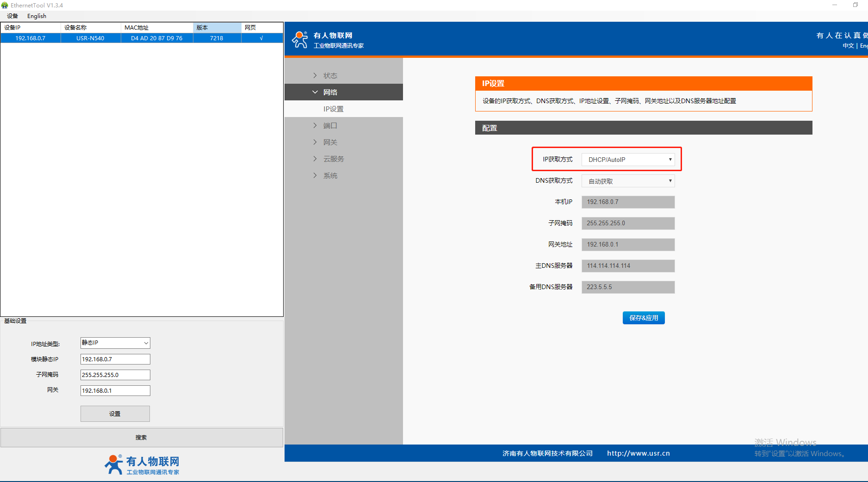Click the 模块静态IP input field
This screenshot has width=868, height=482.
(x=115, y=359)
